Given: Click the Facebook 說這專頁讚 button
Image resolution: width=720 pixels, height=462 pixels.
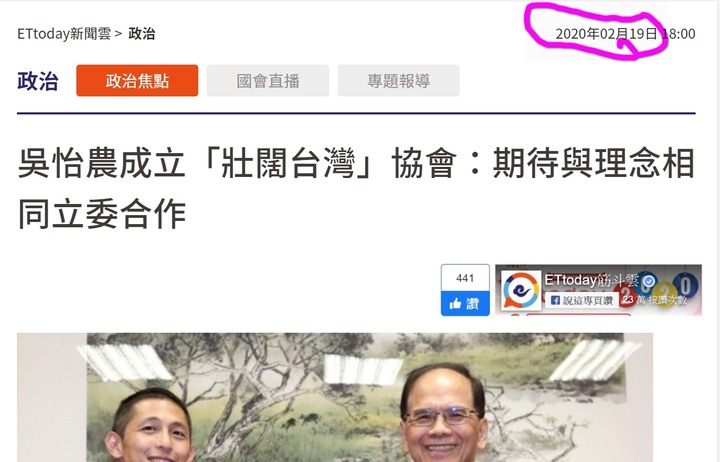Looking at the screenshot, I should pyautogui.click(x=581, y=300).
